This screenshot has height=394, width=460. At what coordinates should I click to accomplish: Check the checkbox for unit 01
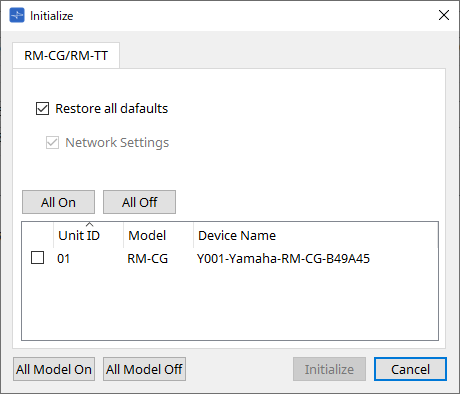37,258
